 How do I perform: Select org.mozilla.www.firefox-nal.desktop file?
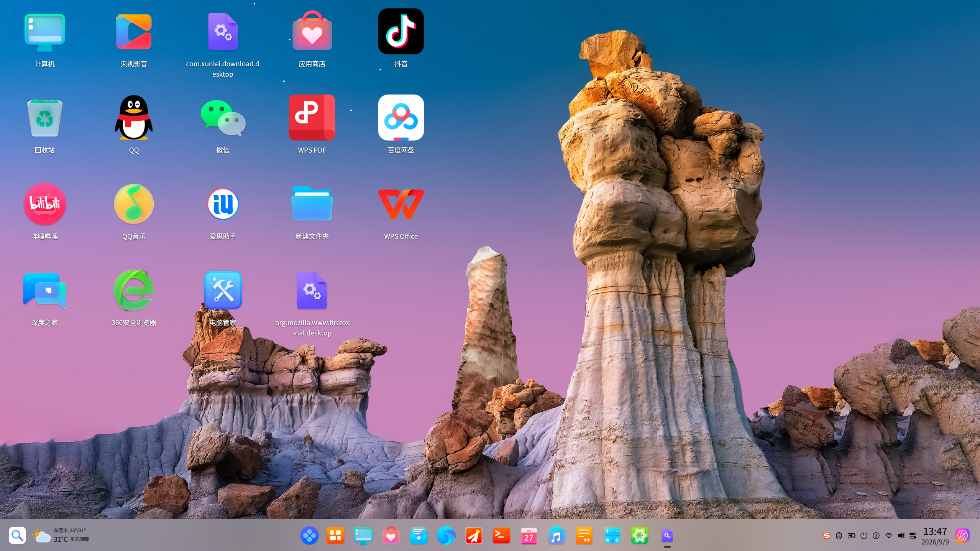tap(312, 290)
